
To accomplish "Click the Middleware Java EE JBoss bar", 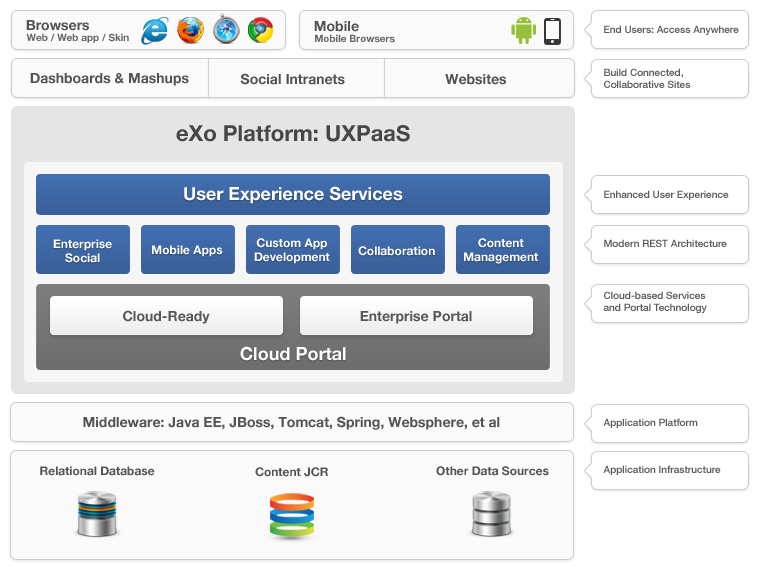I will pos(292,422).
